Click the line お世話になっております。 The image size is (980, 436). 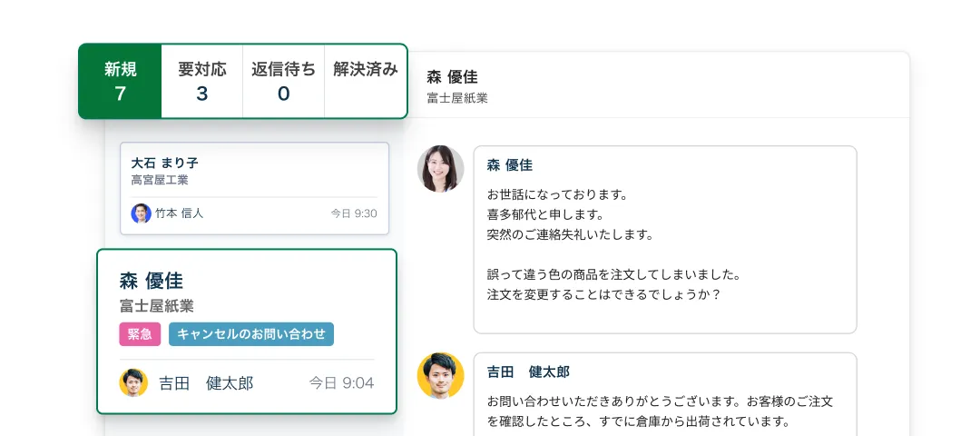pyautogui.click(x=557, y=195)
